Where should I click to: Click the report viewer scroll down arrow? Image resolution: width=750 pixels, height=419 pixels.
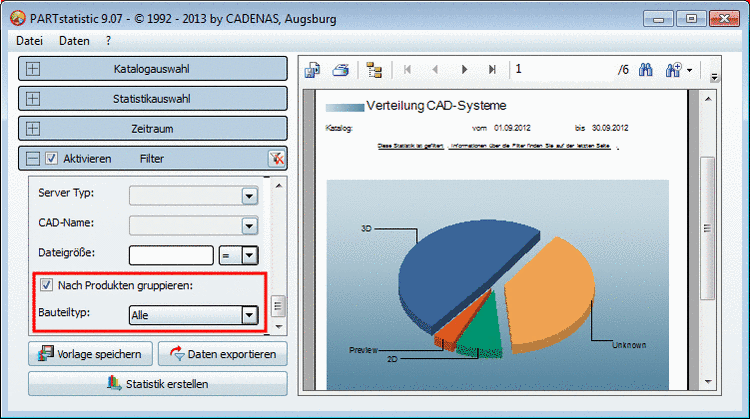[708, 382]
